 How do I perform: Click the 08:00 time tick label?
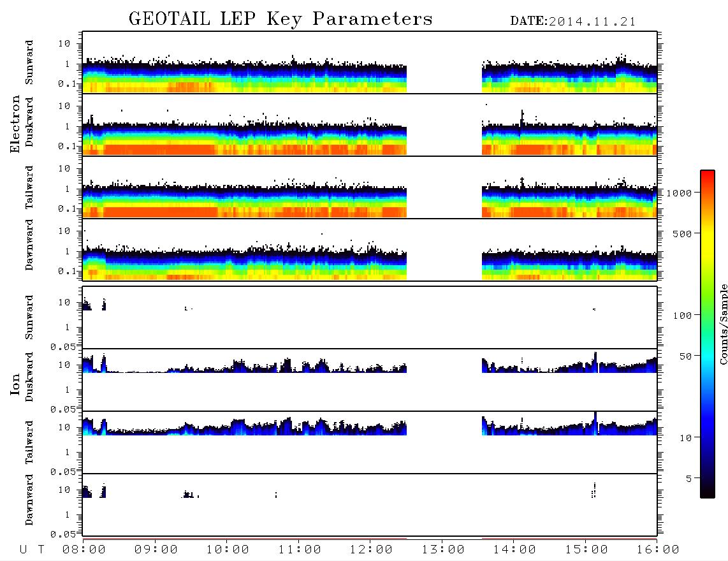point(84,550)
